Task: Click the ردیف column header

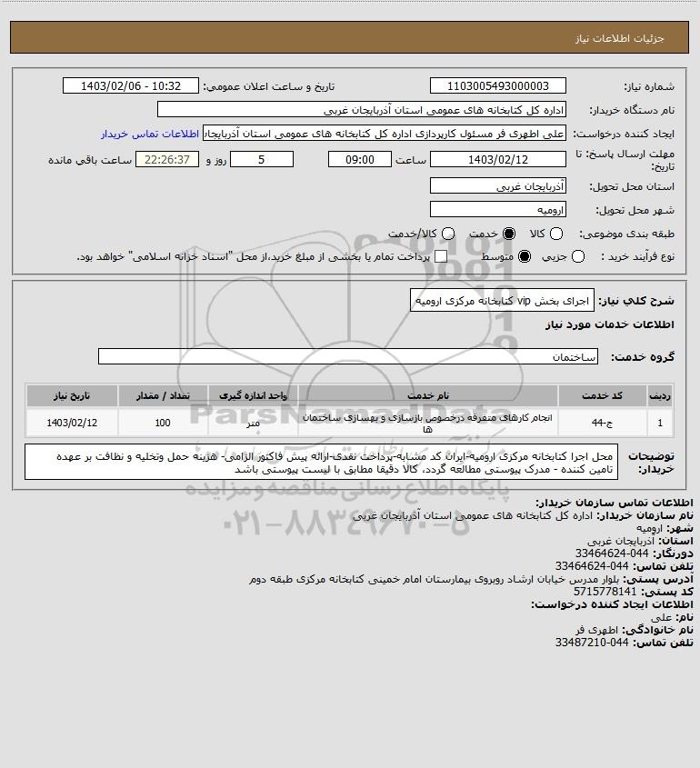Action: point(660,395)
